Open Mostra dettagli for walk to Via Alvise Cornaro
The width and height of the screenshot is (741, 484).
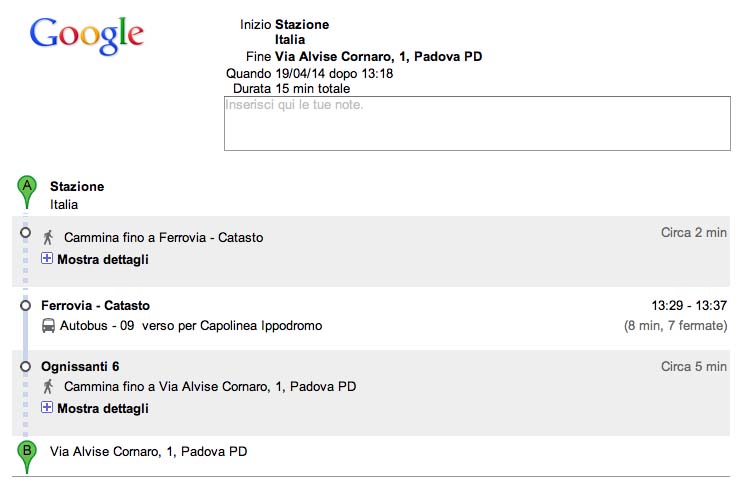[103, 408]
